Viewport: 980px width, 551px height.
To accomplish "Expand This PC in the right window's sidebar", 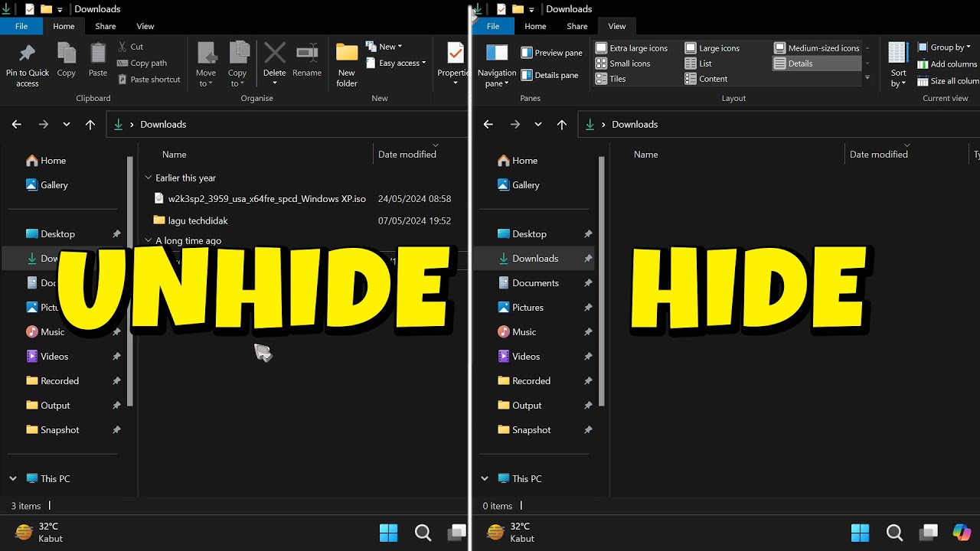I will click(485, 479).
